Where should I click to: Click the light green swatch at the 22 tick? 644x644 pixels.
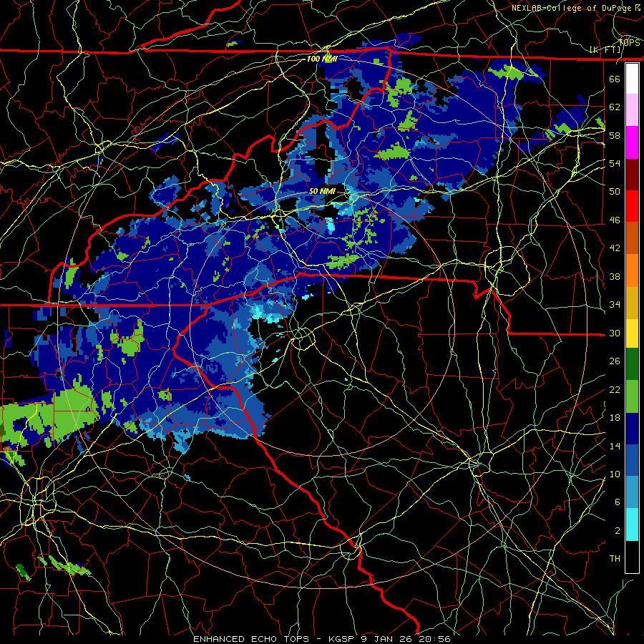pos(632,396)
